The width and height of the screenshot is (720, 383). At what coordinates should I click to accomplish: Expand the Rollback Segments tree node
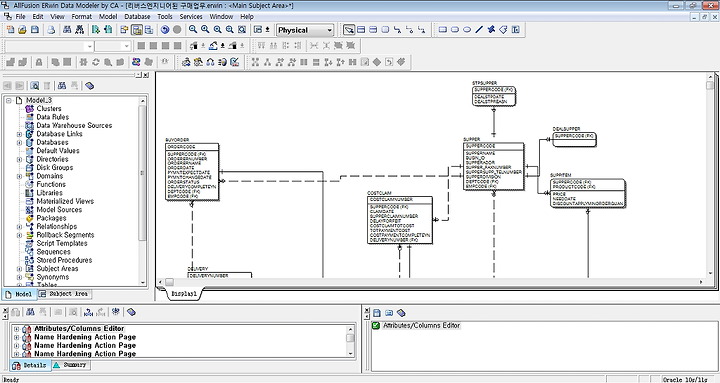coord(19,235)
